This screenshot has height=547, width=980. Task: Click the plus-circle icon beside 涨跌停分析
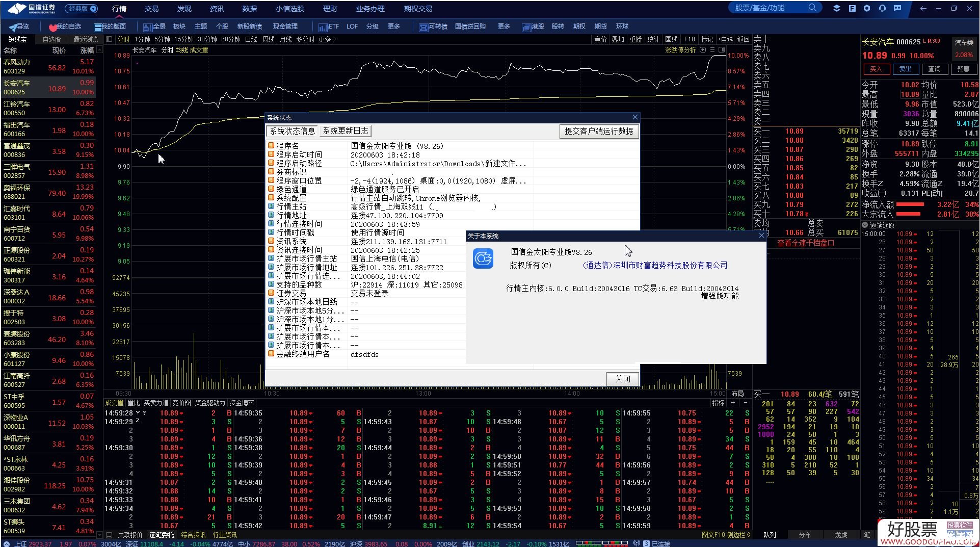703,50
